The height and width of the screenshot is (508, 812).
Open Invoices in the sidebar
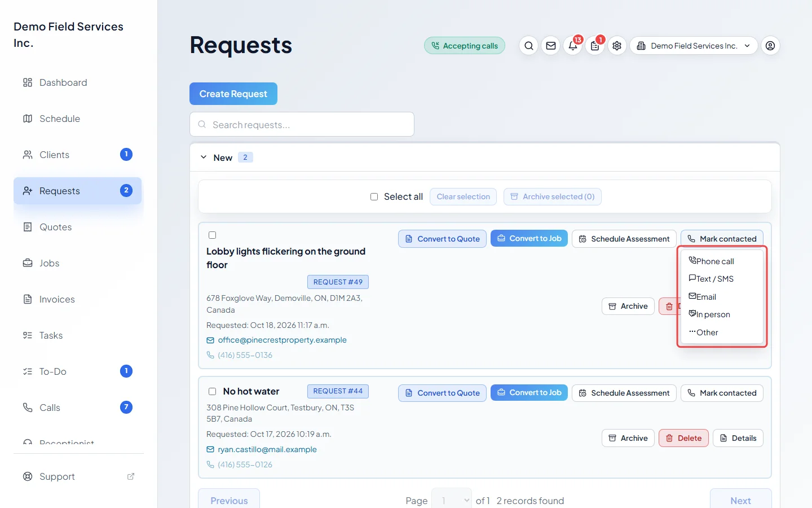(x=78, y=299)
